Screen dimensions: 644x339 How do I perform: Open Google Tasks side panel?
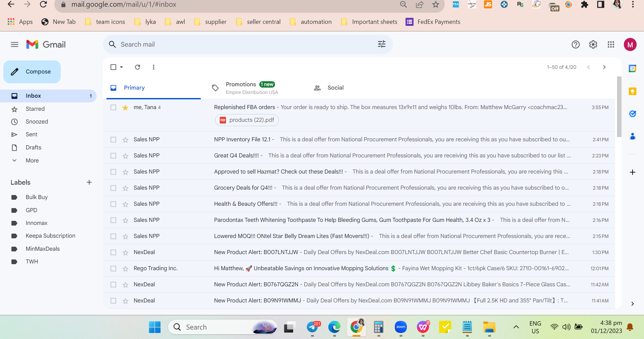click(633, 114)
